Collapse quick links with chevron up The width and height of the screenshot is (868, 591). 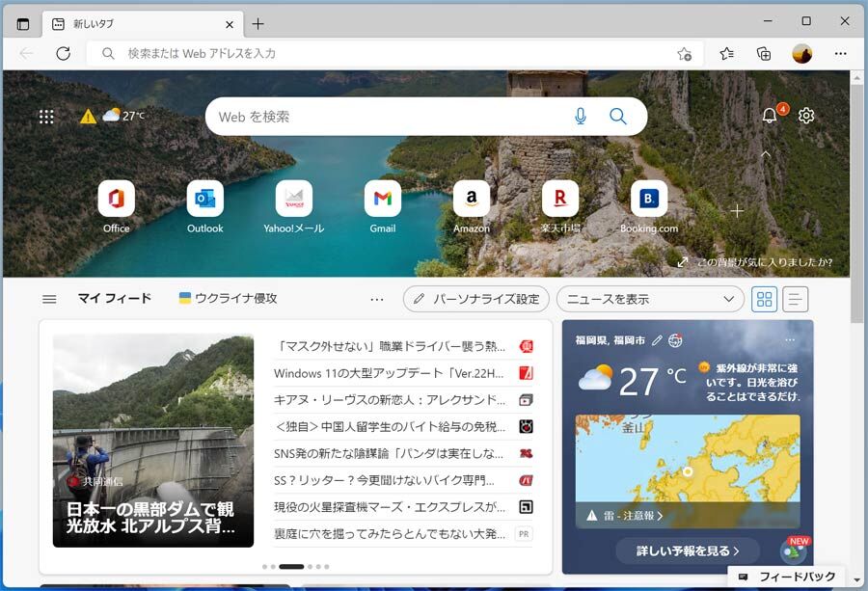pos(766,153)
